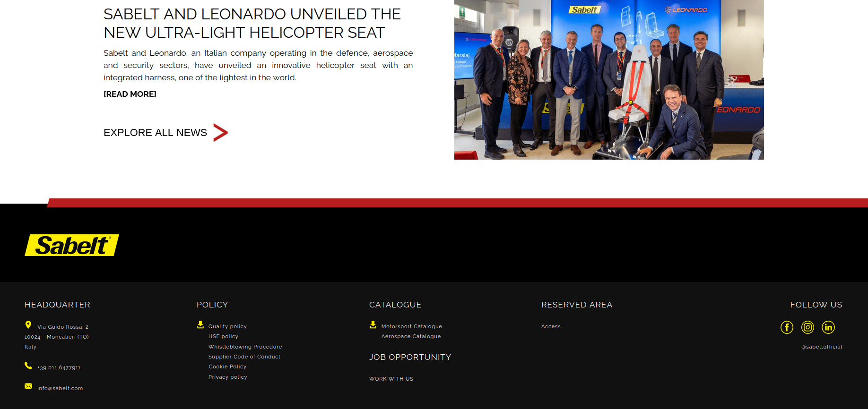Click the download icon beside Motorsport Catalogue
The height and width of the screenshot is (409, 868).
tap(373, 325)
